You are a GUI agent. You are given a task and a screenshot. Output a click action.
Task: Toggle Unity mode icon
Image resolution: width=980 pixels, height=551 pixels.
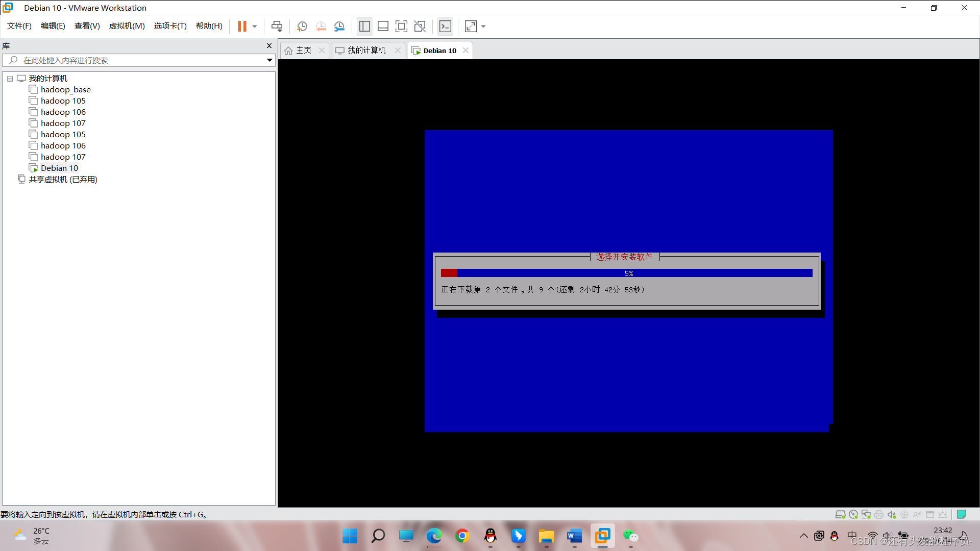click(420, 26)
